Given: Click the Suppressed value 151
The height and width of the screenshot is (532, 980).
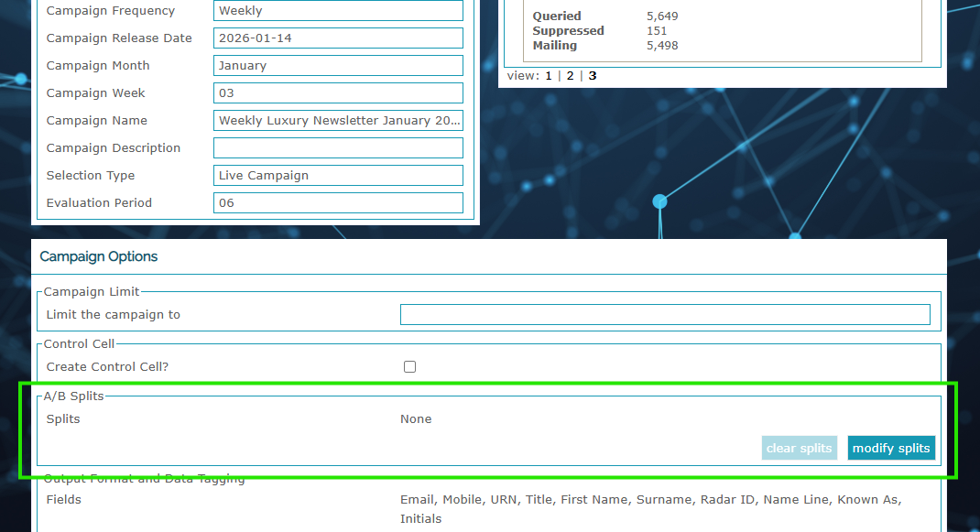Looking at the screenshot, I should tap(657, 30).
